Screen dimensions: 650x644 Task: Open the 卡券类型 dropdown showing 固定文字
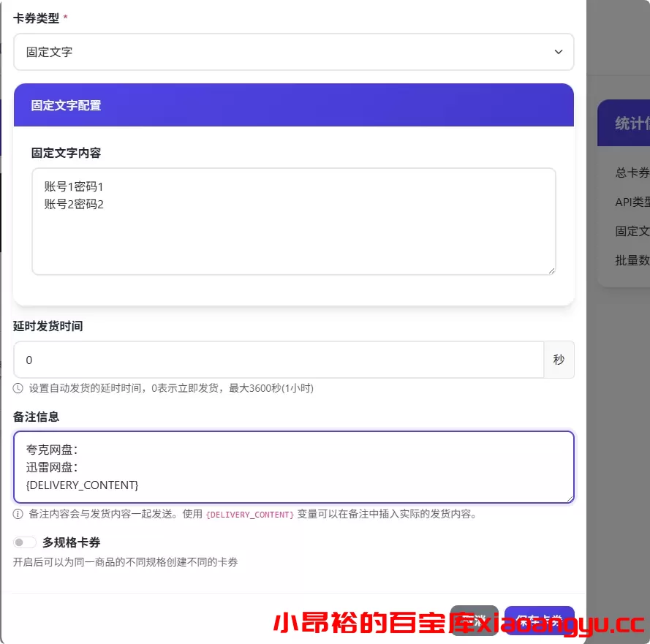tap(293, 52)
